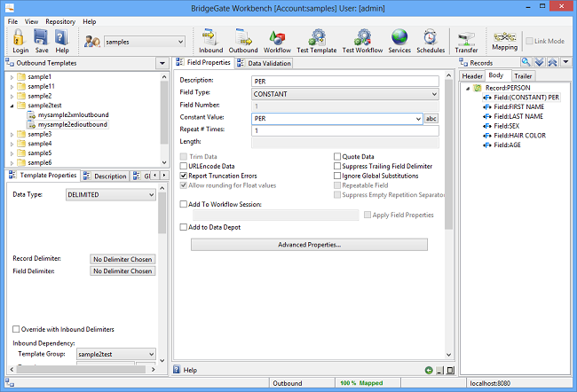Open the Outbound templates tool

coord(243,41)
